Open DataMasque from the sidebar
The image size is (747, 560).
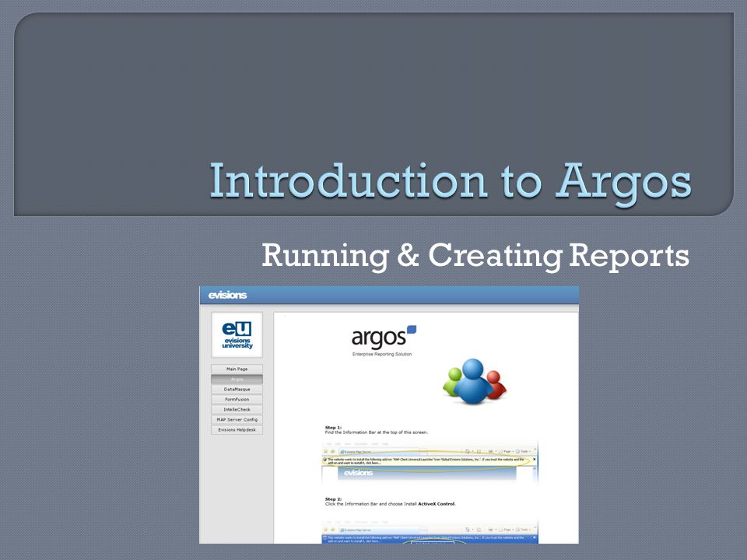coord(237,389)
